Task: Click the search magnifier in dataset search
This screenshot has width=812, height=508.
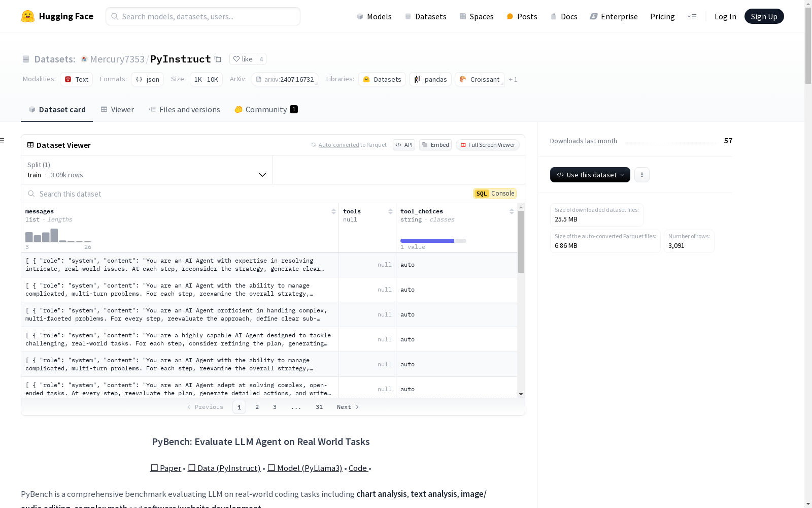Action: coord(31,194)
